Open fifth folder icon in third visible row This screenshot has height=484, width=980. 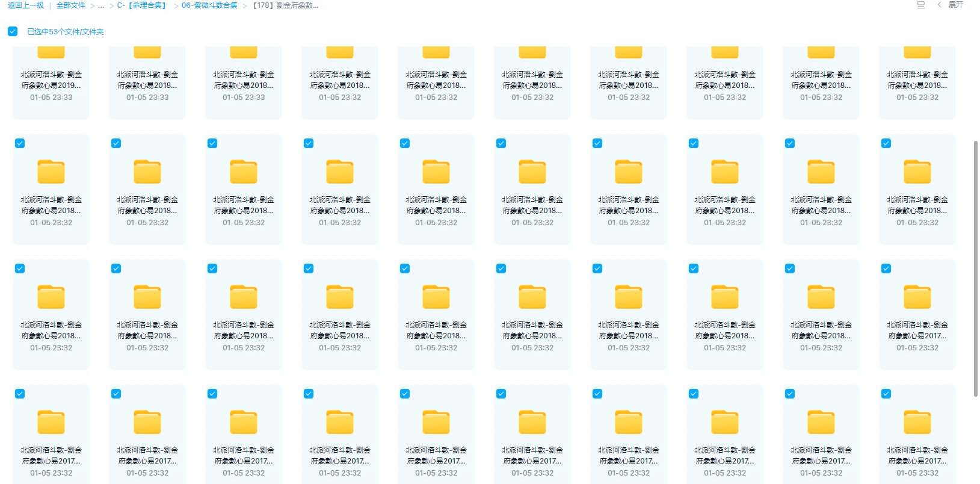pos(436,297)
